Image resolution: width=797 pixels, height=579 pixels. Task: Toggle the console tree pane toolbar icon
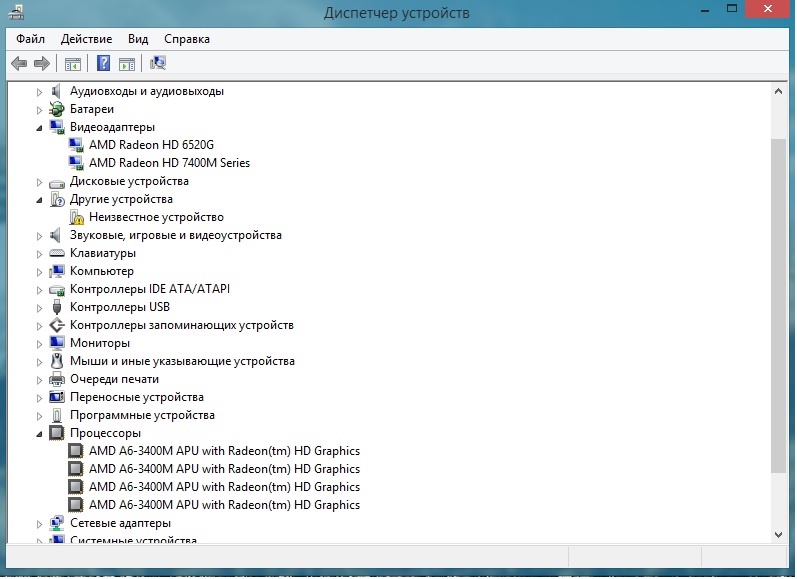[73, 64]
